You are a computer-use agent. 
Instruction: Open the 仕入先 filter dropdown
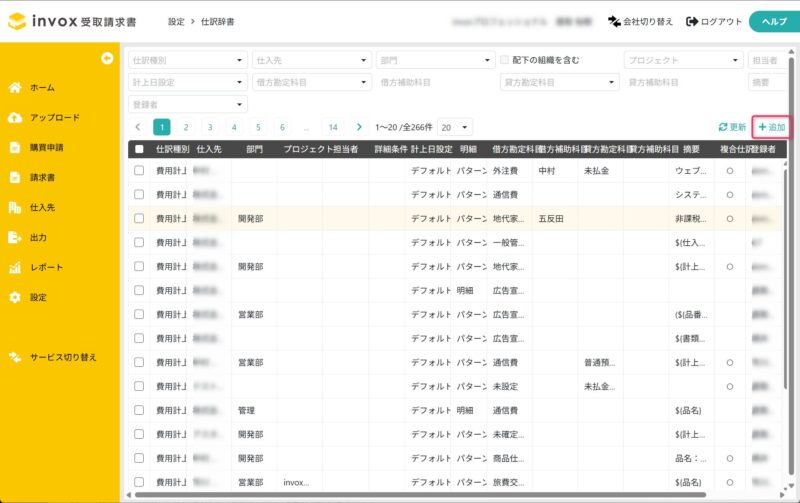312,60
